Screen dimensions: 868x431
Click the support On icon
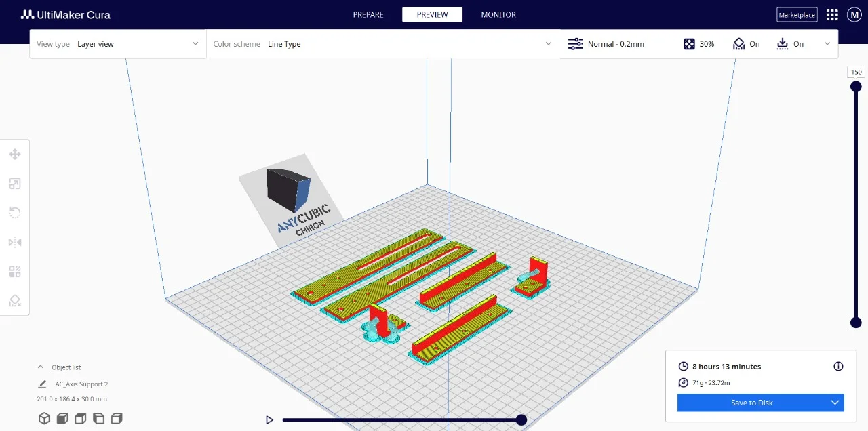point(739,44)
